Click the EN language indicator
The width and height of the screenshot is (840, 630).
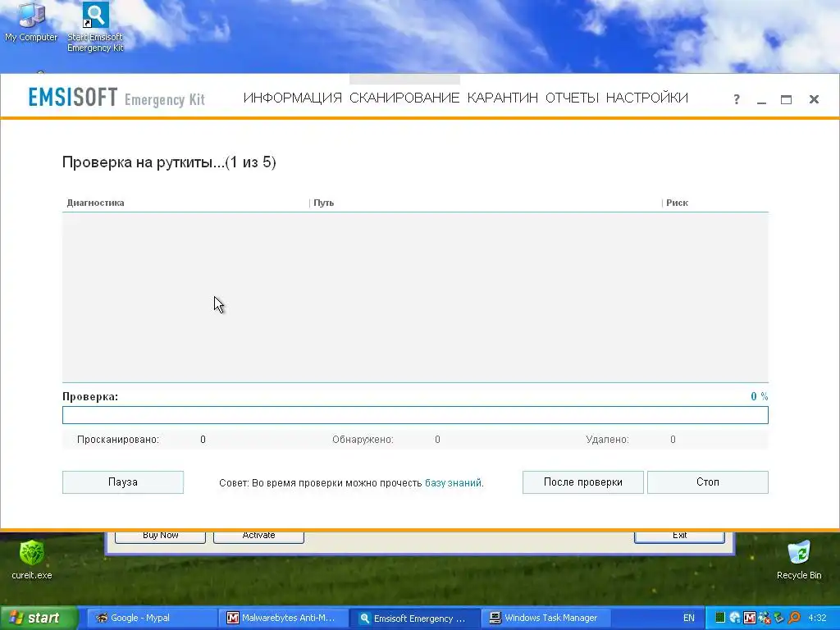click(689, 618)
